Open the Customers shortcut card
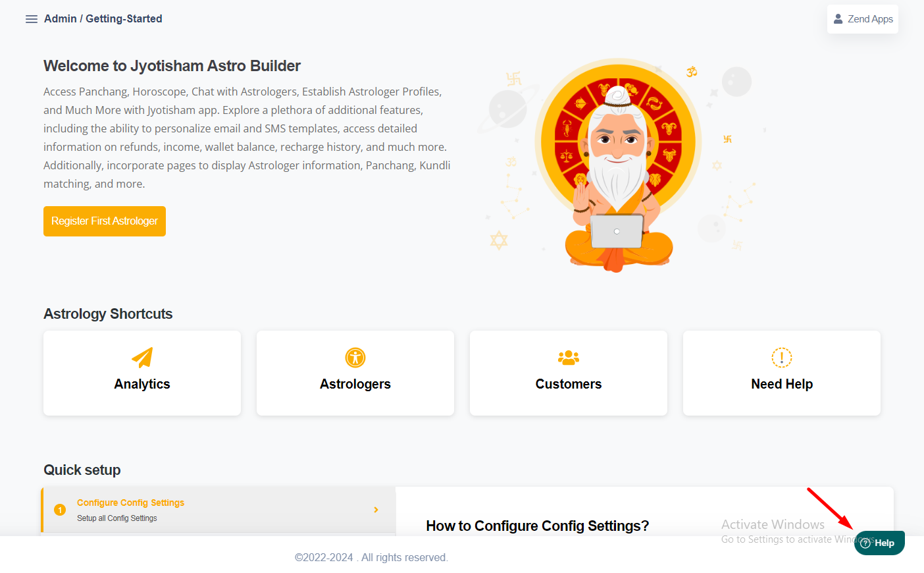Image resolution: width=924 pixels, height=573 pixels. coord(569,373)
